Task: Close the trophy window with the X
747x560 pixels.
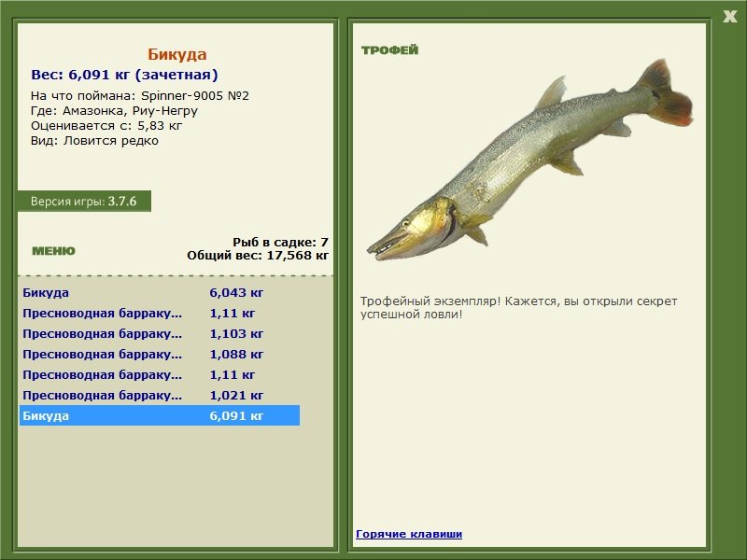Action: [x=729, y=17]
